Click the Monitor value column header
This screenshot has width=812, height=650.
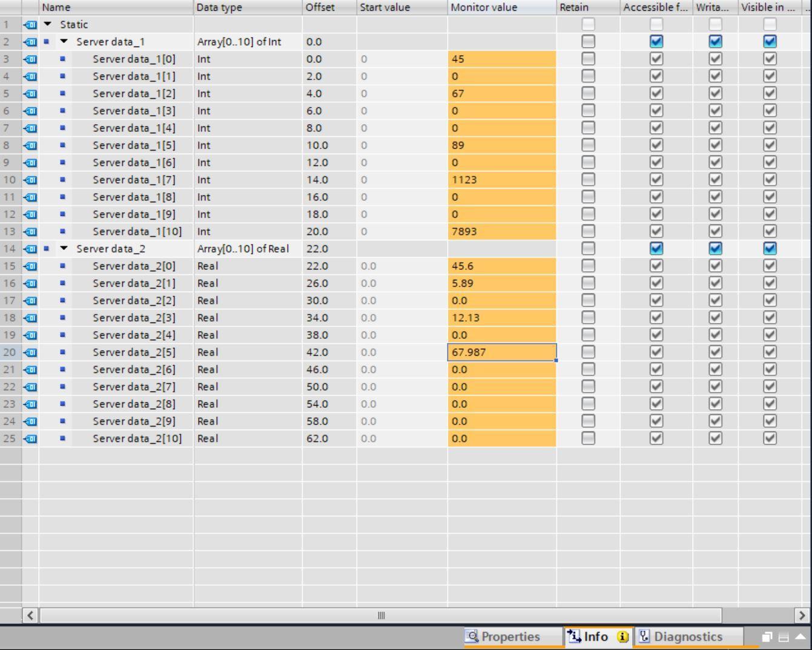pyautogui.click(x=502, y=7)
